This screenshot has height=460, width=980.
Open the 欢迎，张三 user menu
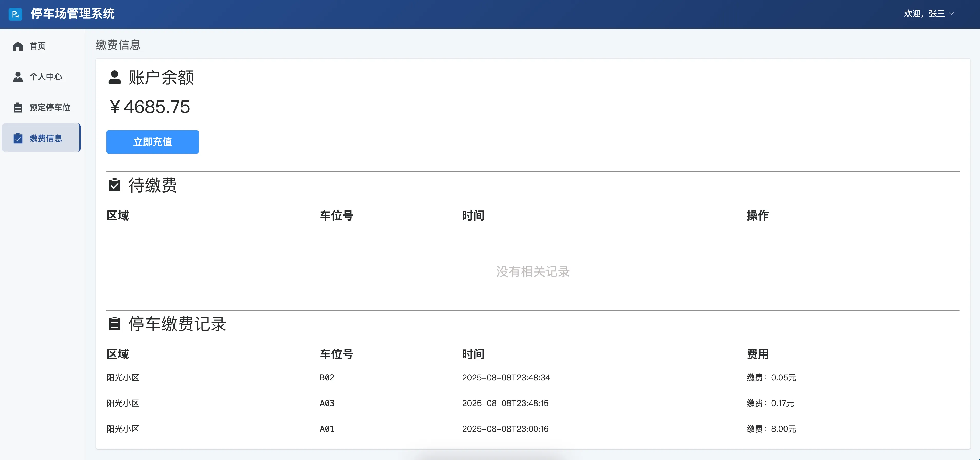click(924, 14)
